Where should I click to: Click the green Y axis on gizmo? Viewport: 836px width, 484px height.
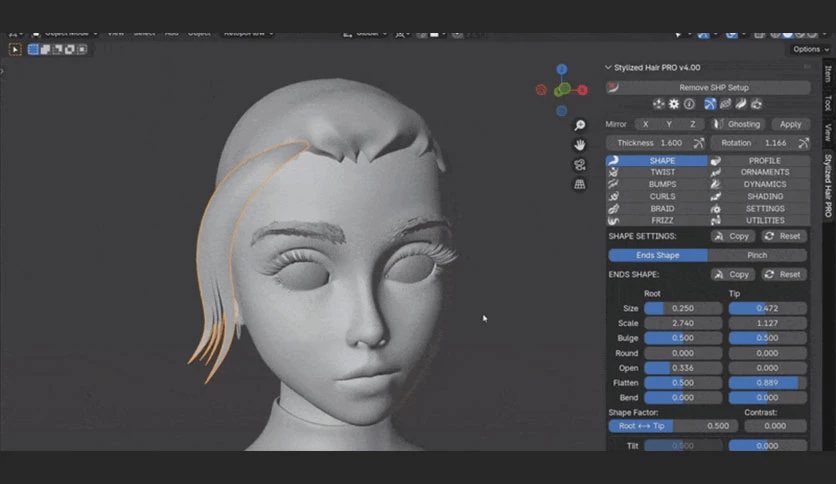click(x=565, y=88)
